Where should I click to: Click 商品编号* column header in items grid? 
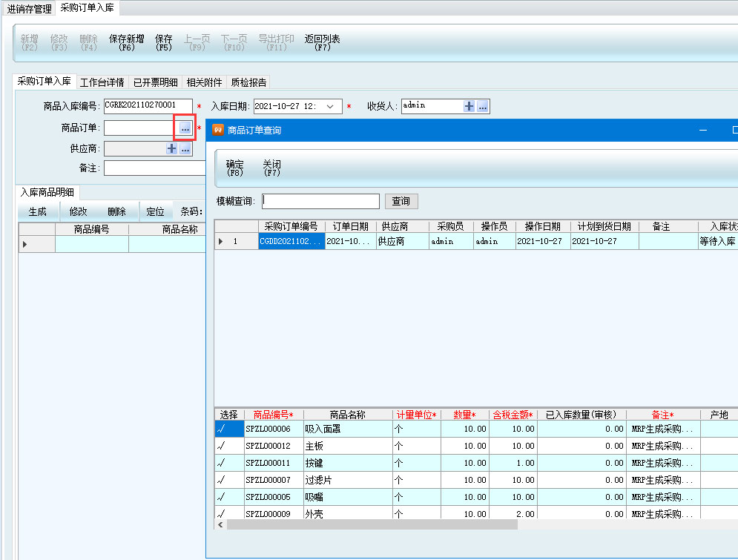point(274,415)
